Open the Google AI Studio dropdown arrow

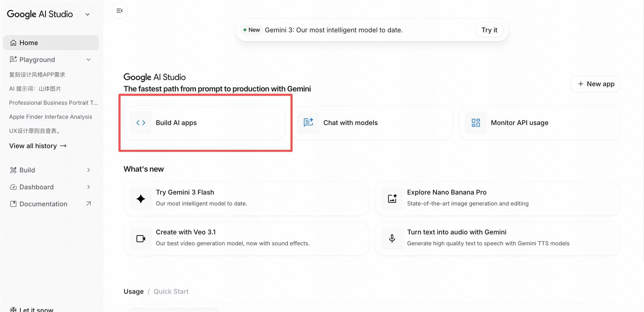88,14
